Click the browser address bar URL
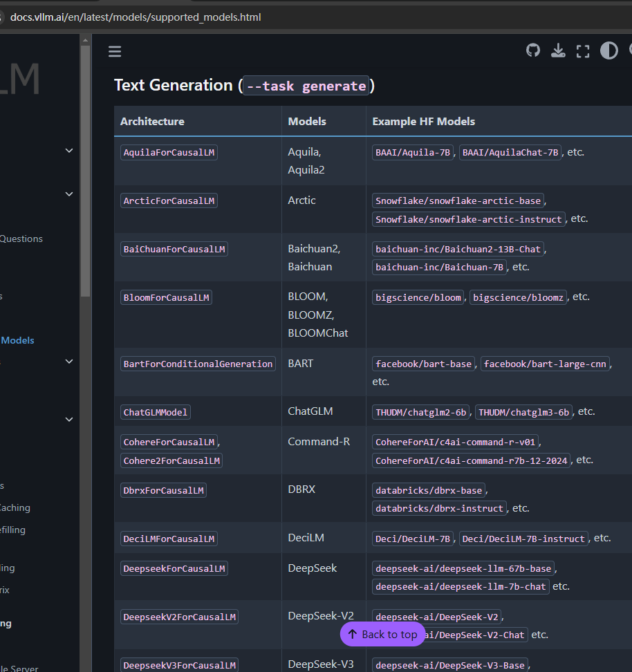Viewport: 632px width, 672px height. click(136, 17)
